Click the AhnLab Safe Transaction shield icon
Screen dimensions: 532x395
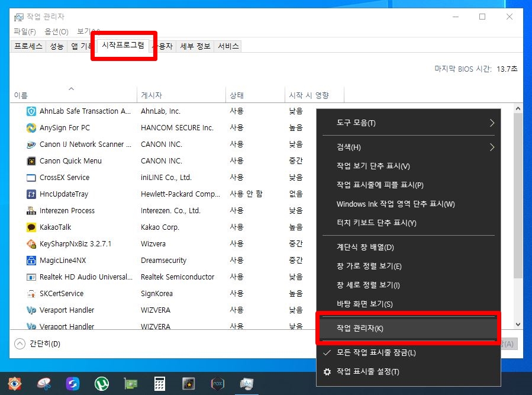click(x=31, y=111)
